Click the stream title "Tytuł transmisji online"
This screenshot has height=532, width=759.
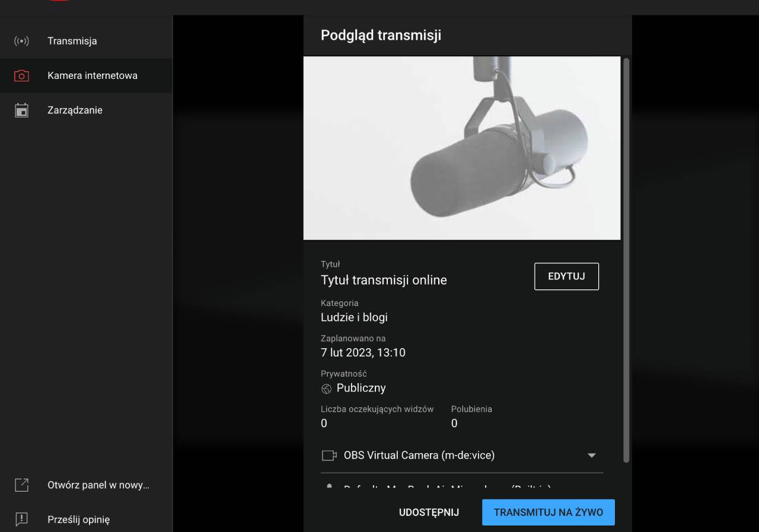point(384,280)
